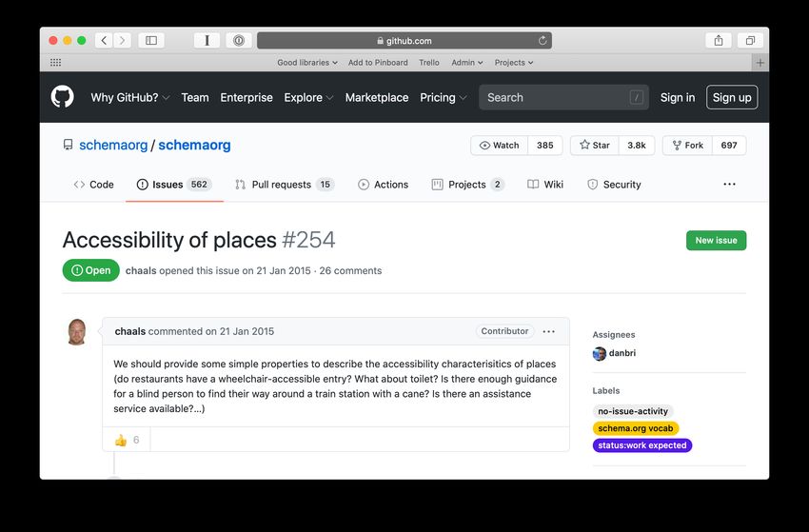Select the status:work expected purple label
The width and height of the screenshot is (809, 532).
tap(642, 445)
